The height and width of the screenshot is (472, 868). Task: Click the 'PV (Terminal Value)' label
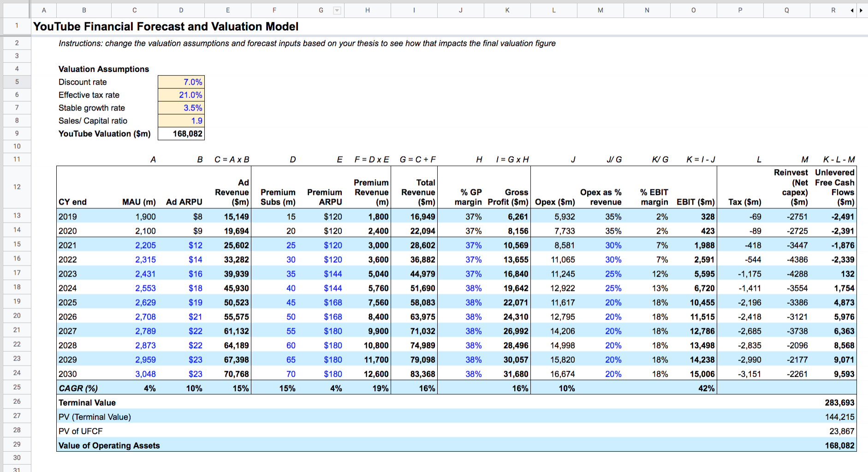tap(95, 417)
